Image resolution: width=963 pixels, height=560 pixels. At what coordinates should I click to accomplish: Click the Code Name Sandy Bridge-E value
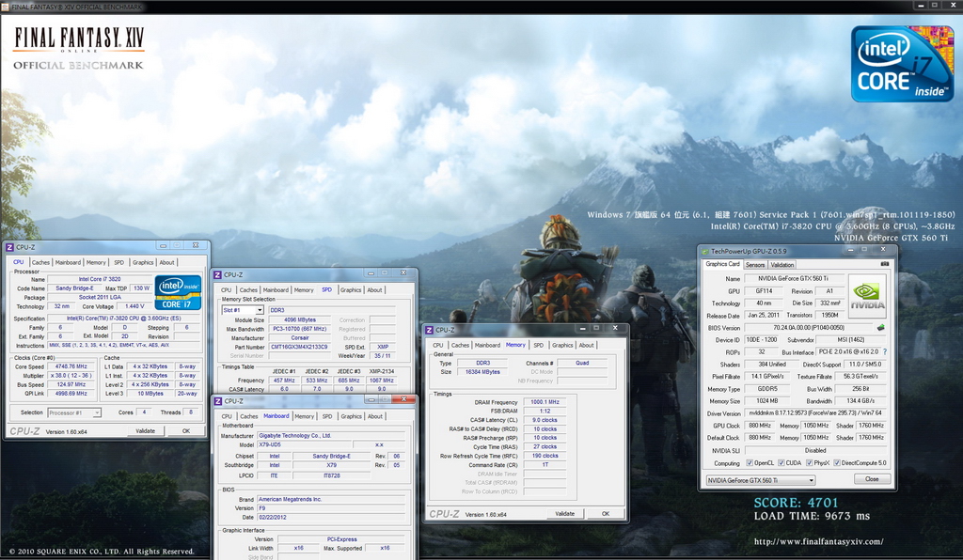point(74,288)
